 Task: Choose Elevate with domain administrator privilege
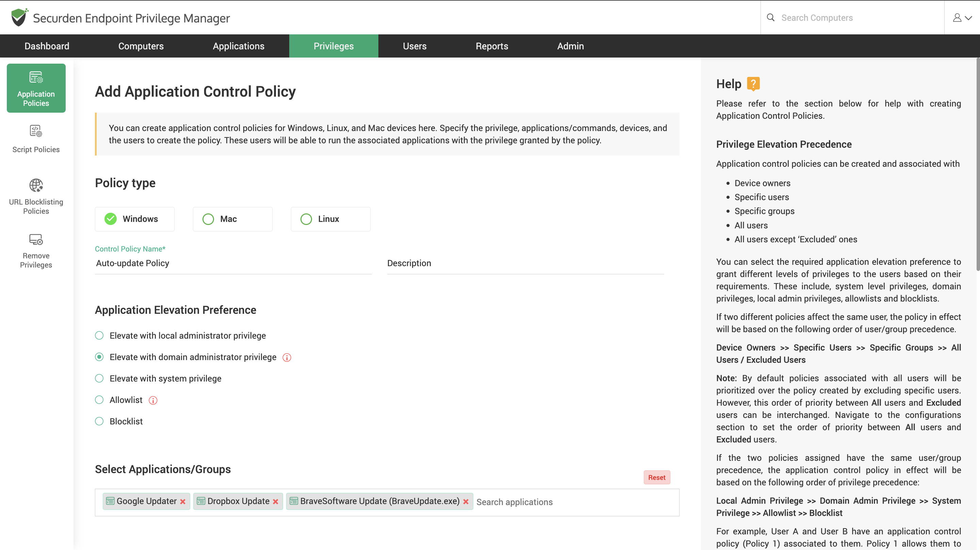[x=99, y=357]
